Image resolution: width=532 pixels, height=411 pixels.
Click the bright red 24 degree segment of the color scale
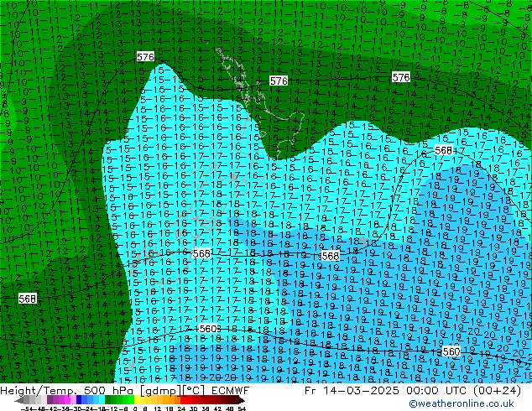click(x=183, y=400)
